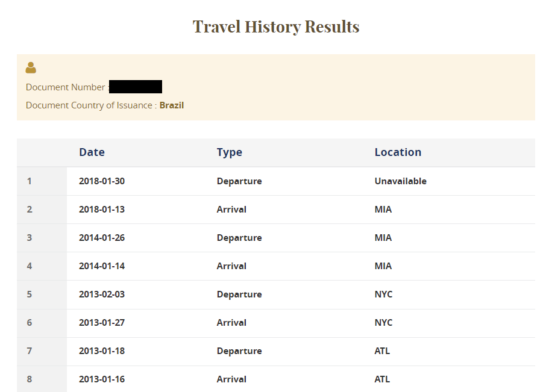Click Arrival type for 2013-01-27
The width and height of the screenshot is (552, 392).
pos(231,323)
